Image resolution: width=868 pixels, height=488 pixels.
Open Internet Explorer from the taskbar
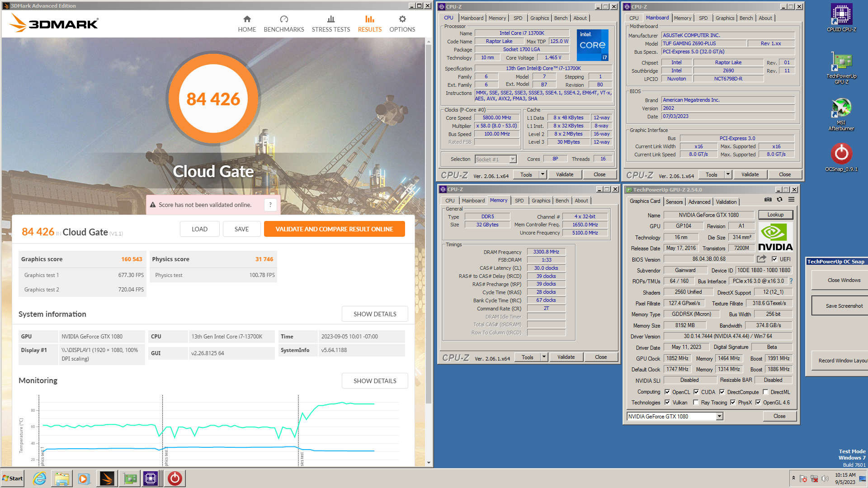click(x=40, y=479)
